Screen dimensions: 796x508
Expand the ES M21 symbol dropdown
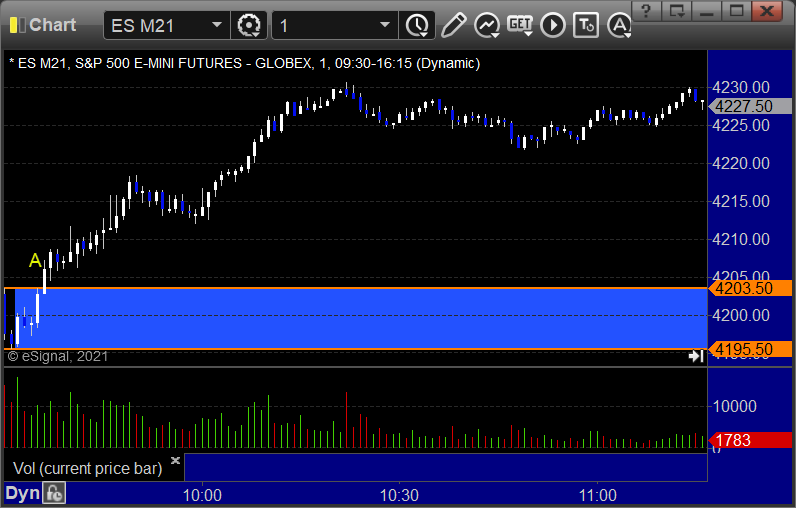coord(217,25)
